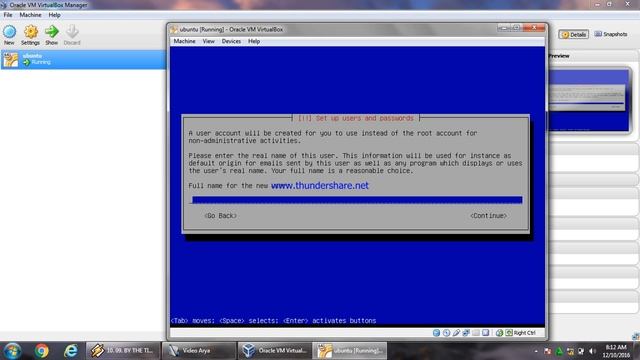
Task: Click the USB devices icon in VM status bar
Action: (x=456, y=333)
